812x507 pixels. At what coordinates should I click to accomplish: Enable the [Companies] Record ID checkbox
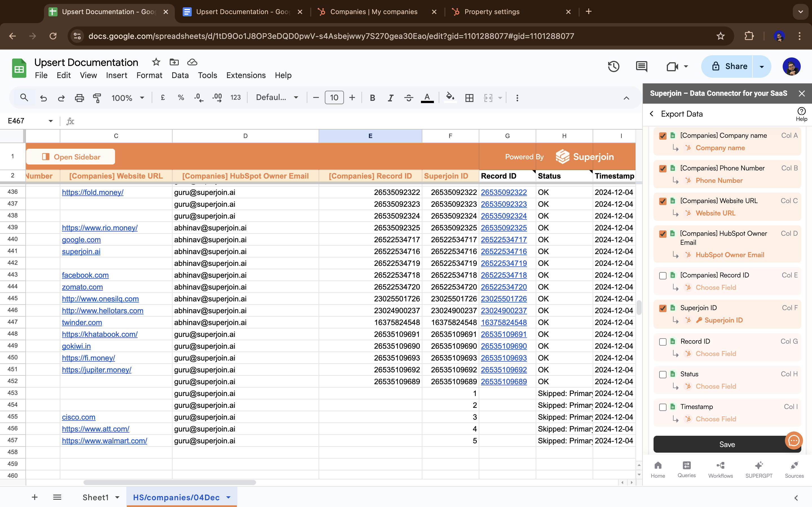tap(663, 276)
